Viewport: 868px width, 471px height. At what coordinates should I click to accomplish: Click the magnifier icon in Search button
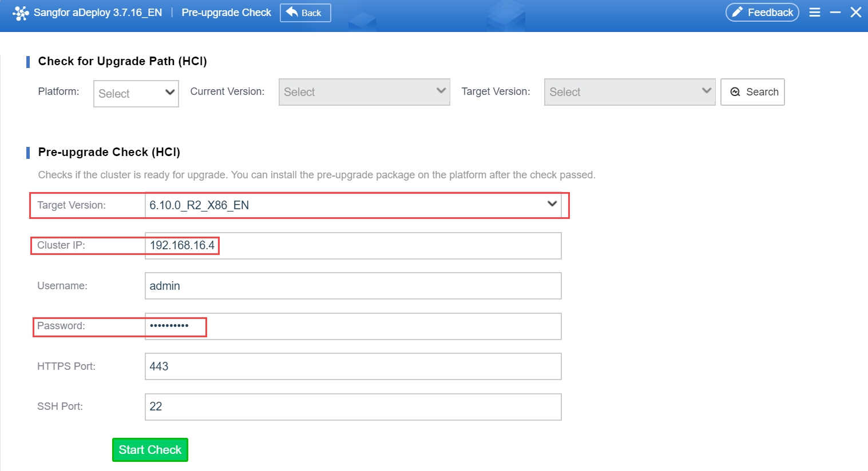coord(735,92)
